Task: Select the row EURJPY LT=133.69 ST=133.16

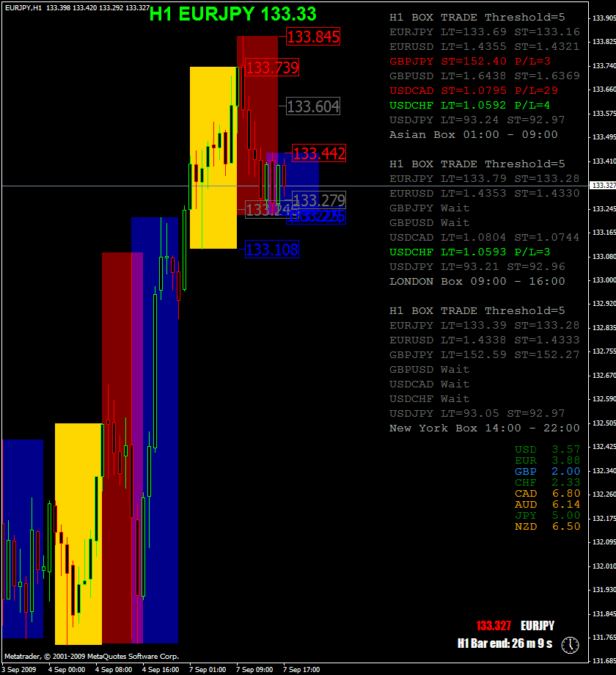Action: pos(485,32)
